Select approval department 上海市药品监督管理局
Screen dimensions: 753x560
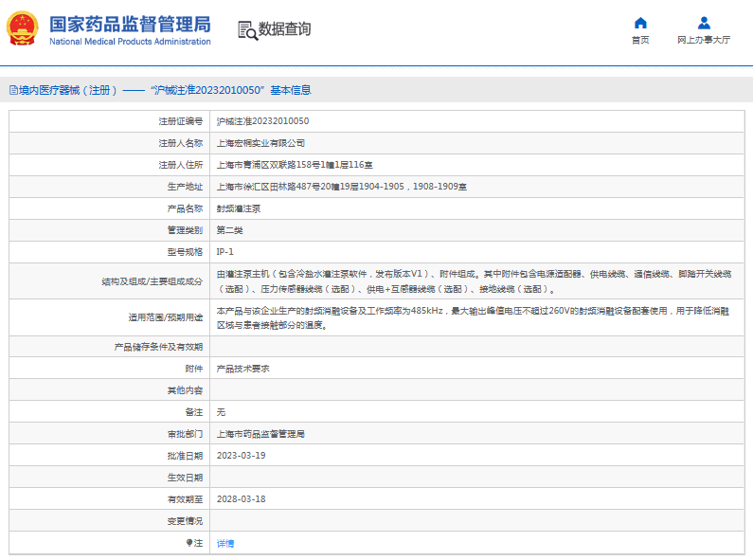coord(260,434)
